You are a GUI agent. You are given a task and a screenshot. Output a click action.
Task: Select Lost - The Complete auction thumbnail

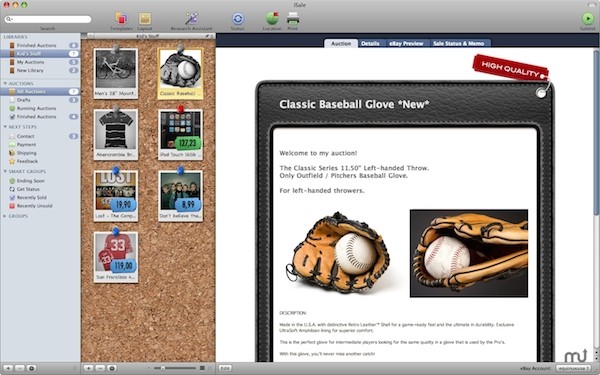116,196
